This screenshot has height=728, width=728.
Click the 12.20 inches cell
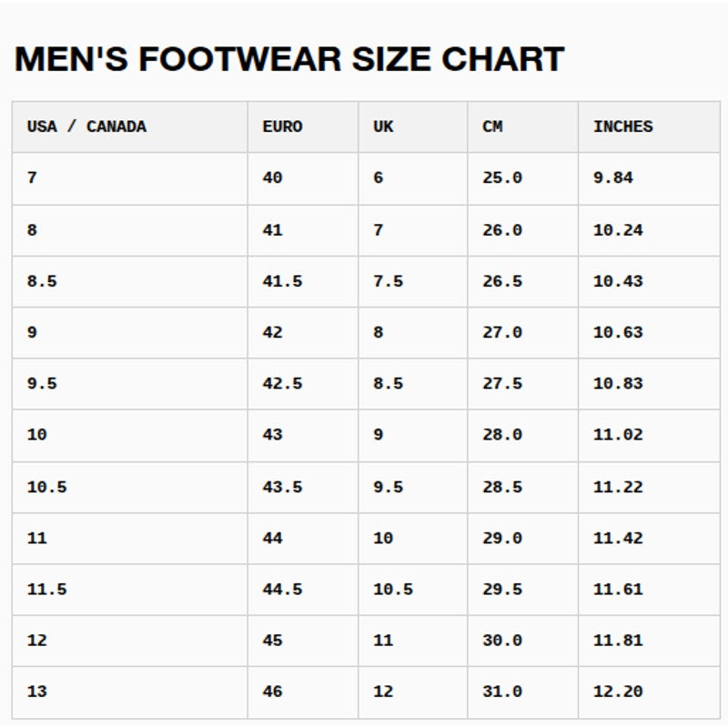pos(649,693)
